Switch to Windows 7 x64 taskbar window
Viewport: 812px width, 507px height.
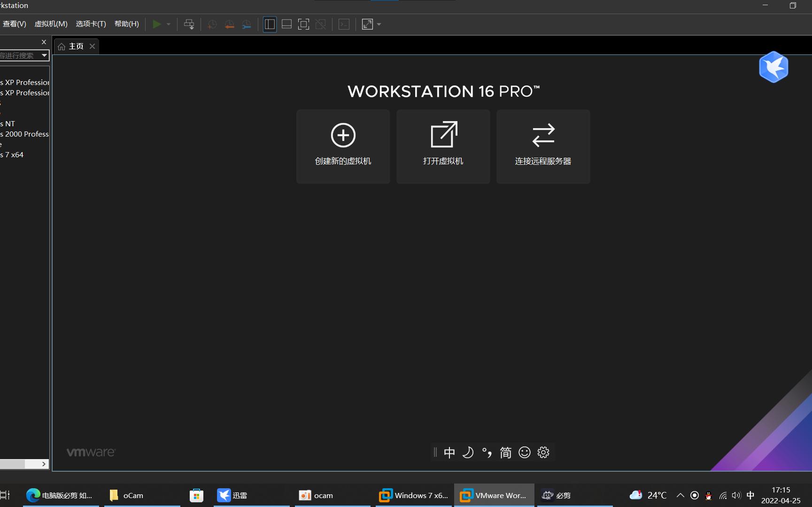[x=414, y=495]
